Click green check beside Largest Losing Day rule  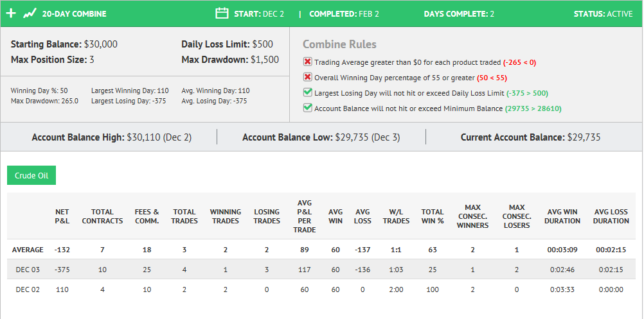(307, 92)
